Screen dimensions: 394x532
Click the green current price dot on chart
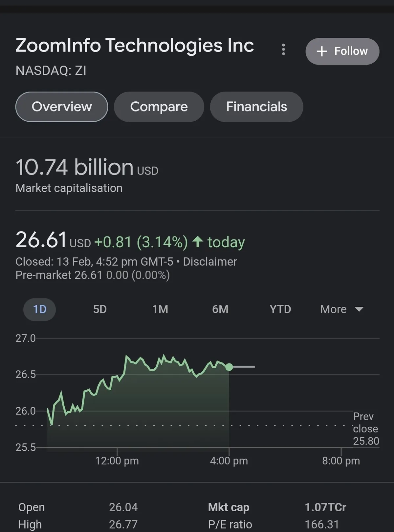[229, 367]
